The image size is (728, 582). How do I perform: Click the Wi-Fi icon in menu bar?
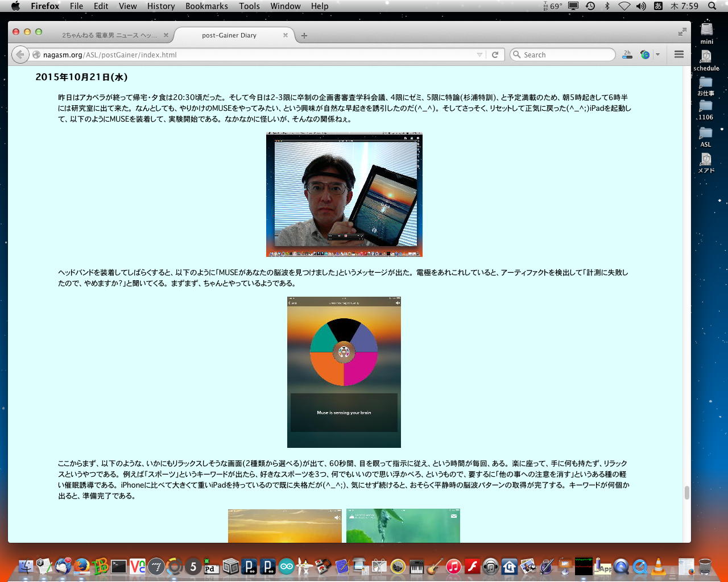624,6
